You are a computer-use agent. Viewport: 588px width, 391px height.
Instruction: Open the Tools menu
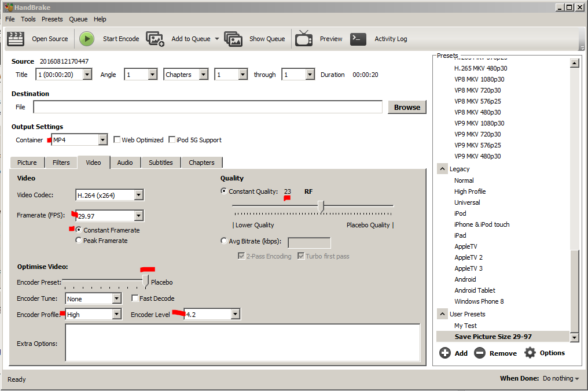point(28,19)
